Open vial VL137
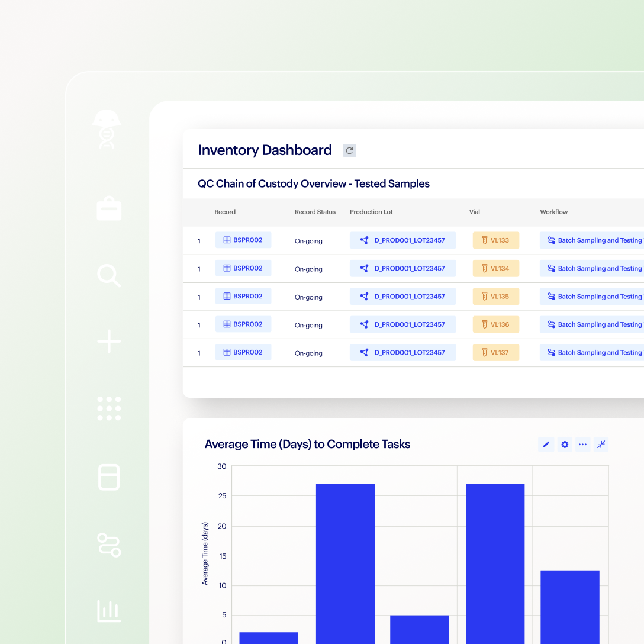The image size is (644, 644). pyautogui.click(x=495, y=352)
